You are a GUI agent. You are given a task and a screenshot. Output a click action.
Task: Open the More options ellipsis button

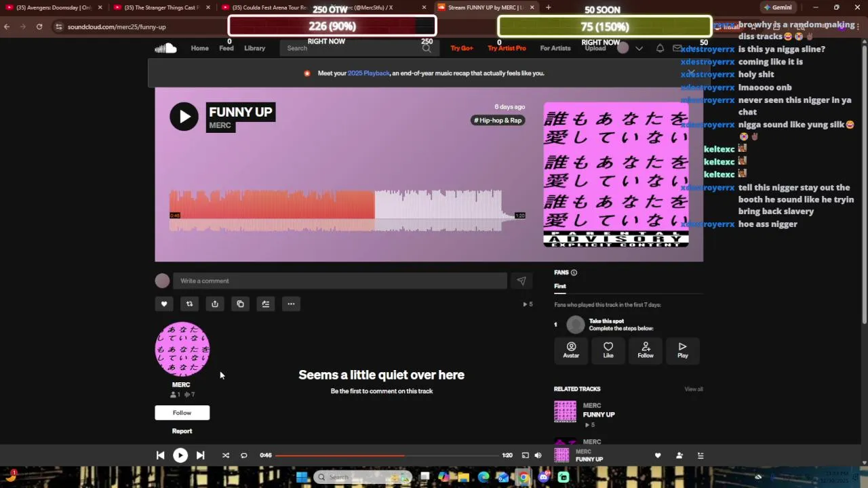point(291,304)
